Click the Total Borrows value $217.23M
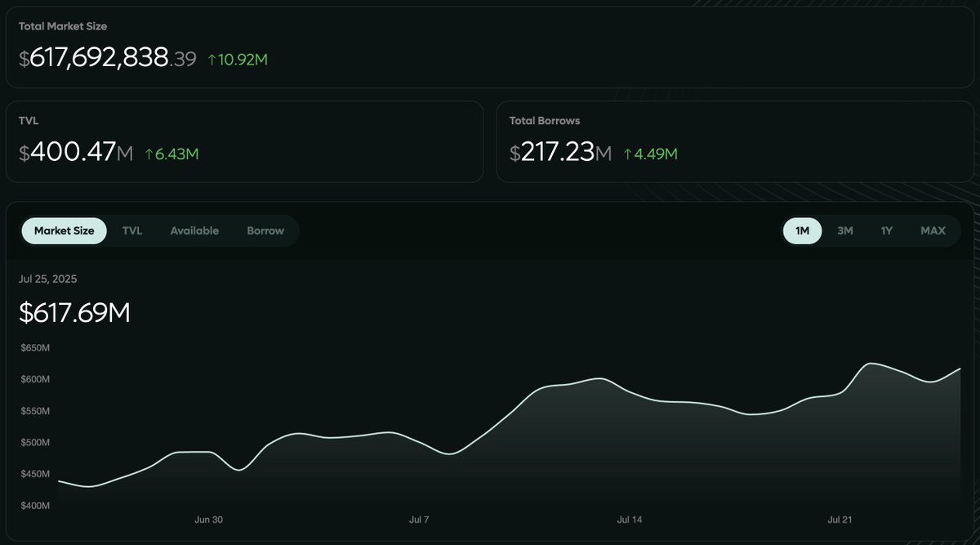This screenshot has height=545, width=980. click(x=560, y=152)
